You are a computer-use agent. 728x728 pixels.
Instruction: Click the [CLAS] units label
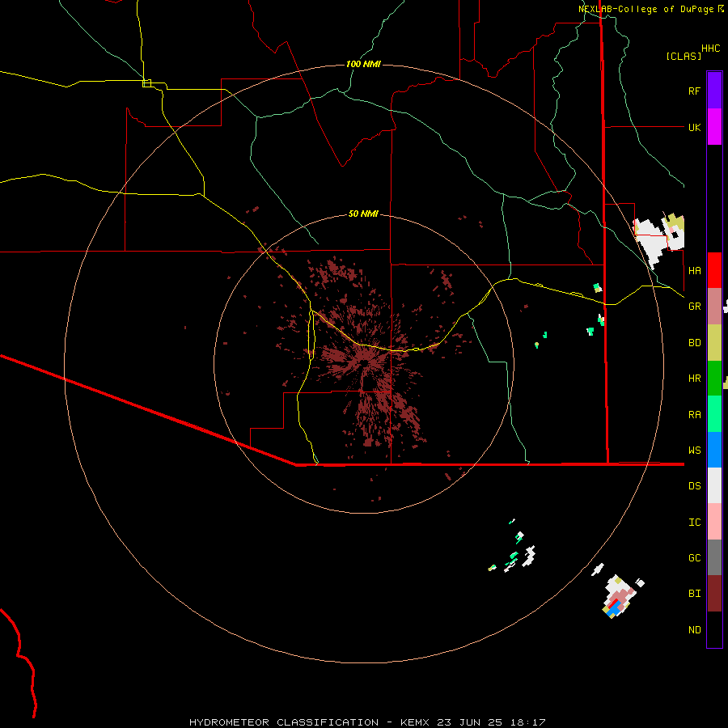point(684,56)
